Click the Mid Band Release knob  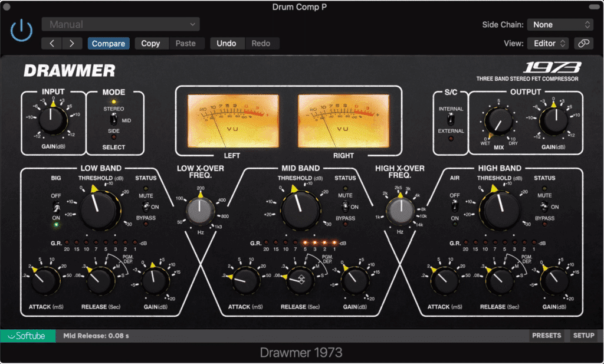300,281
